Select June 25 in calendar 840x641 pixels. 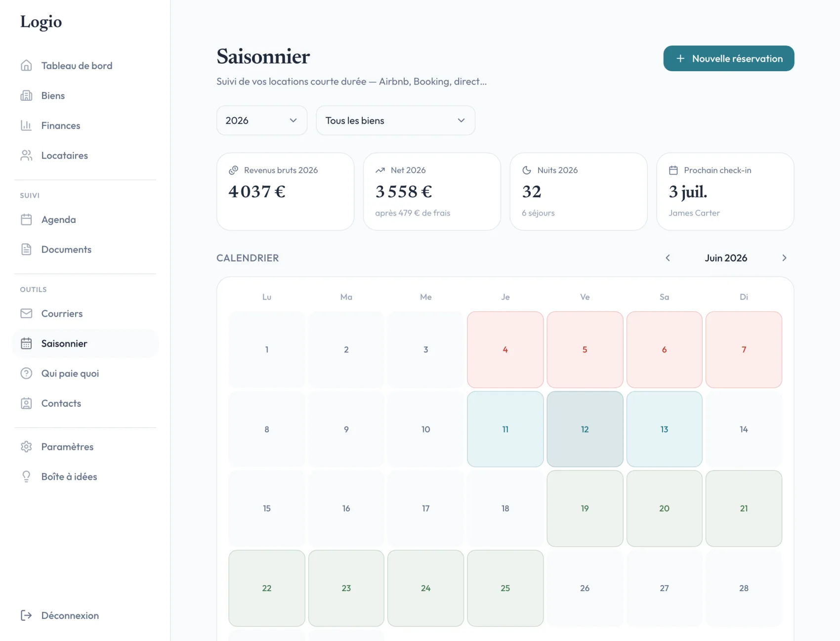tap(505, 588)
